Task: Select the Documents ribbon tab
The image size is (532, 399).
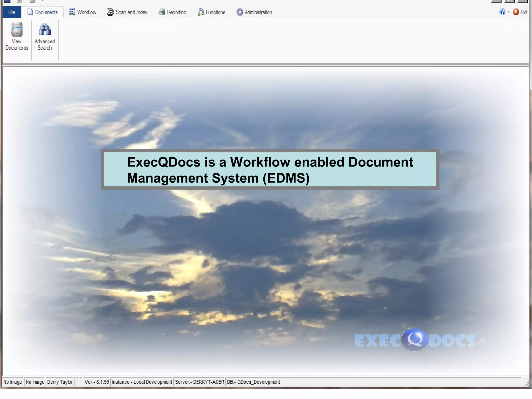Action: 46,12
